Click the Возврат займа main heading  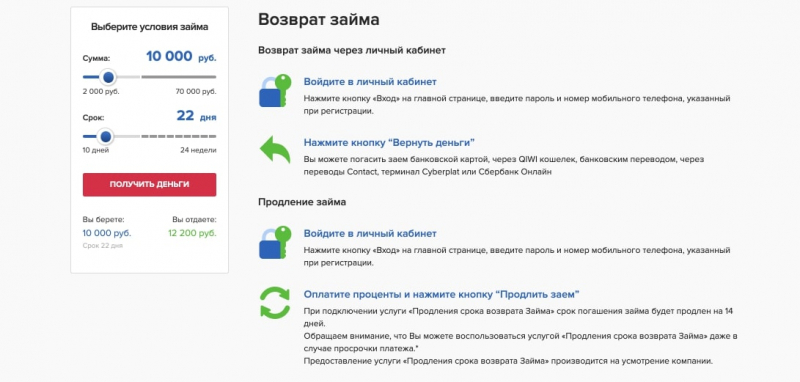point(319,20)
